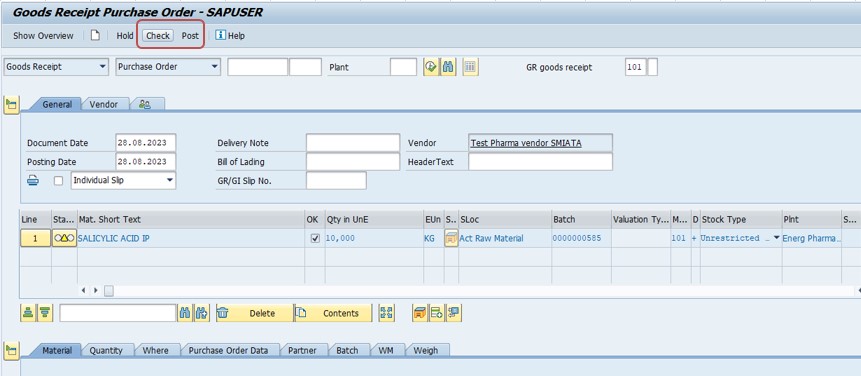Viewport: 861px width, 376px height.
Task: Click the Find binoculars icon below table
Action: tap(185, 313)
